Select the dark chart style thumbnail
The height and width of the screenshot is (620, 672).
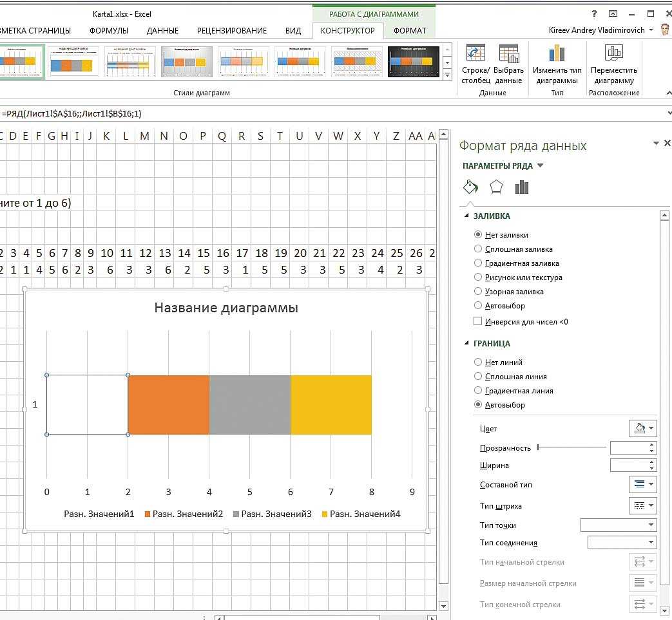(414, 62)
